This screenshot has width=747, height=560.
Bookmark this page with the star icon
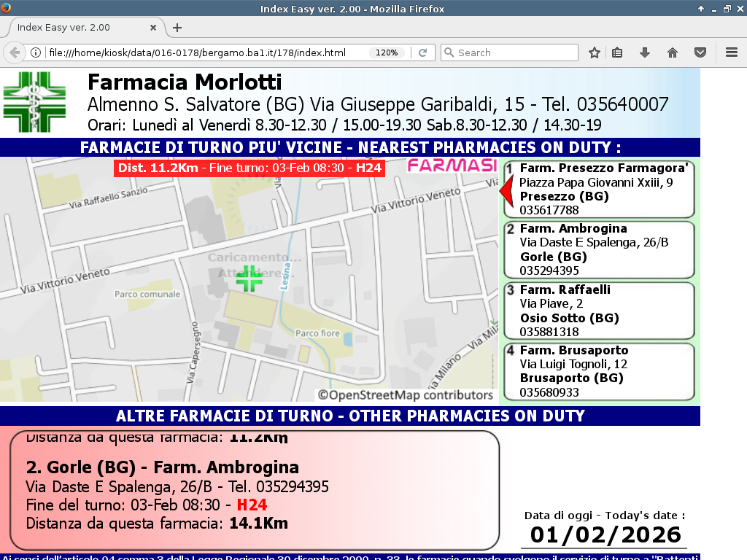pos(595,52)
